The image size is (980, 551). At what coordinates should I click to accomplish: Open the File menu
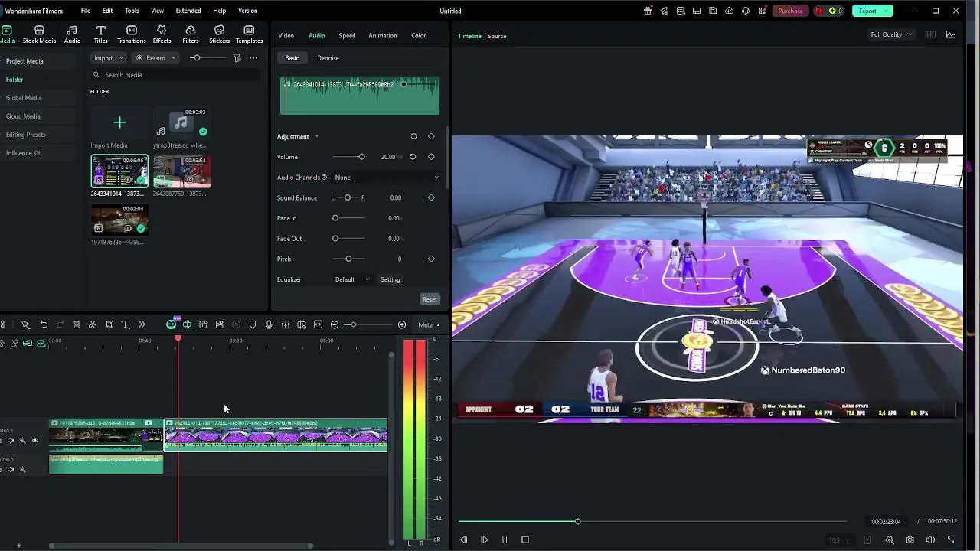point(86,11)
